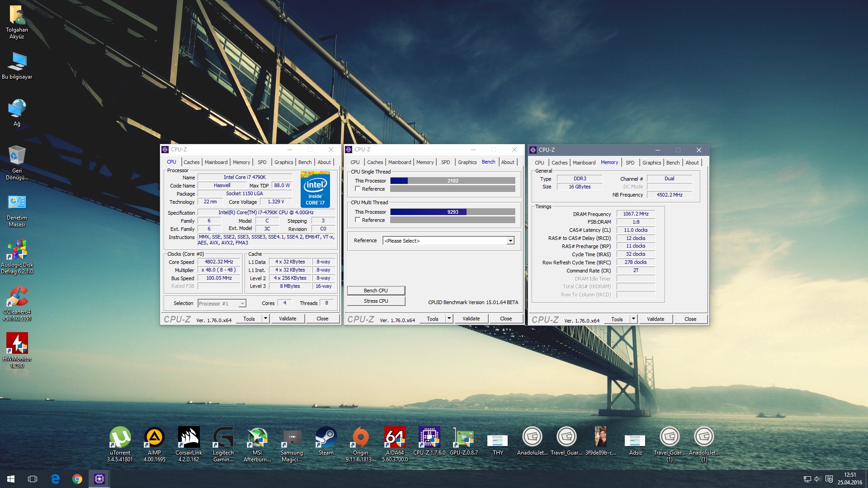The width and height of the screenshot is (868, 488).
Task: Switch to Mainboard tab in CPU window
Action: coord(216,162)
